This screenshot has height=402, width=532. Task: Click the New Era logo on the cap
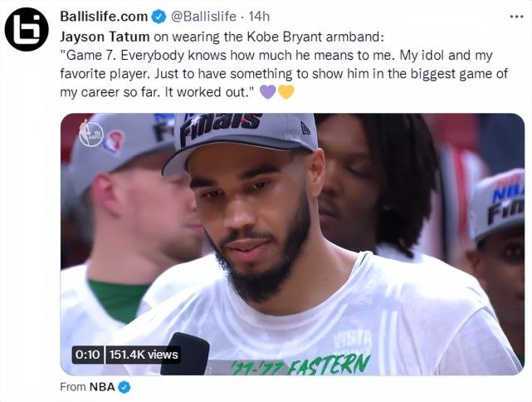point(305,129)
